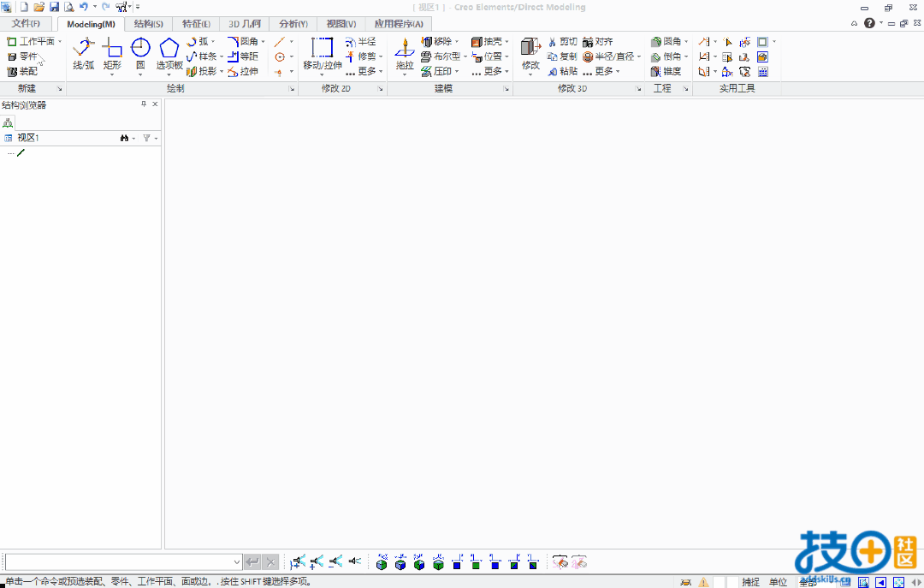This screenshot has height=588, width=924.
Task: Click the 2D 拉伸 stretch tool in 绘制
Action: 243,71
